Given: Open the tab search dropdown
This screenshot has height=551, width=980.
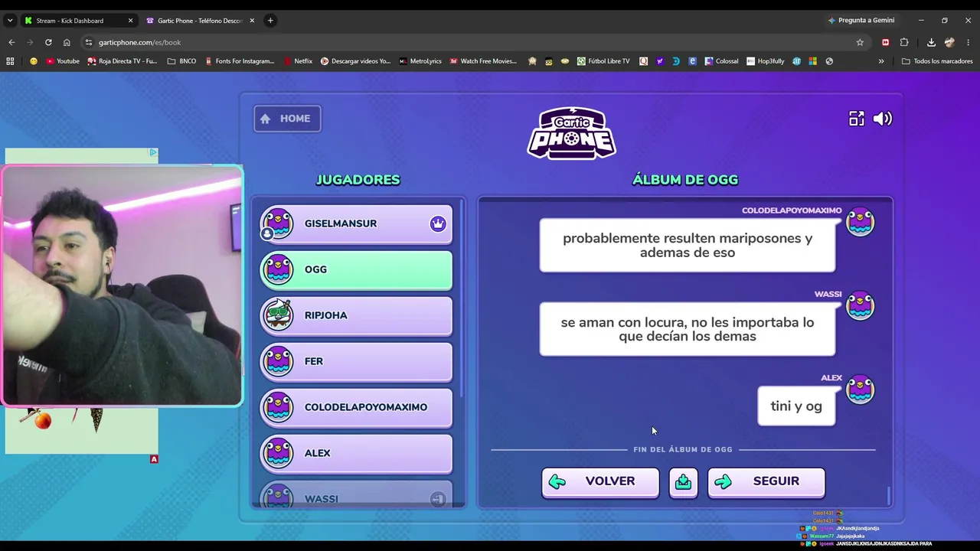Looking at the screenshot, I should [x=9, y=21].
